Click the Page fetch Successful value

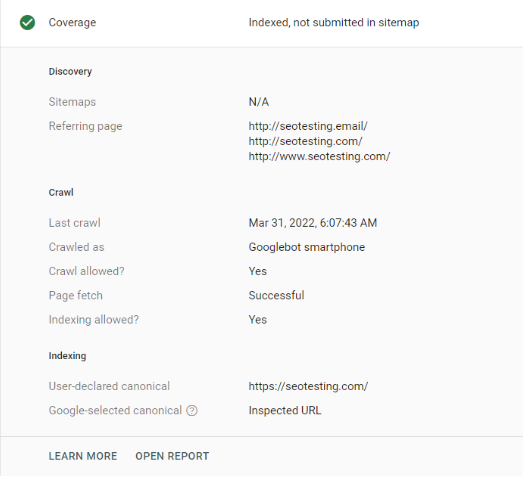click(x=277, y=295)
